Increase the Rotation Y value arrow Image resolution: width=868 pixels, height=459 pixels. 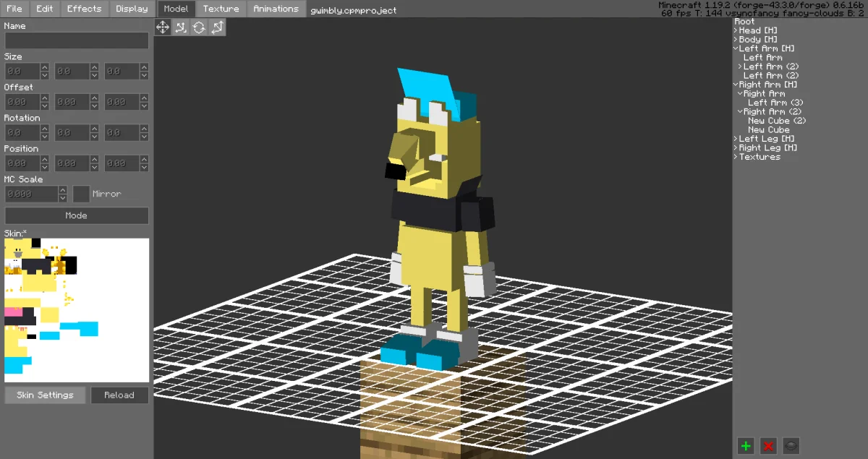point(95,129)
